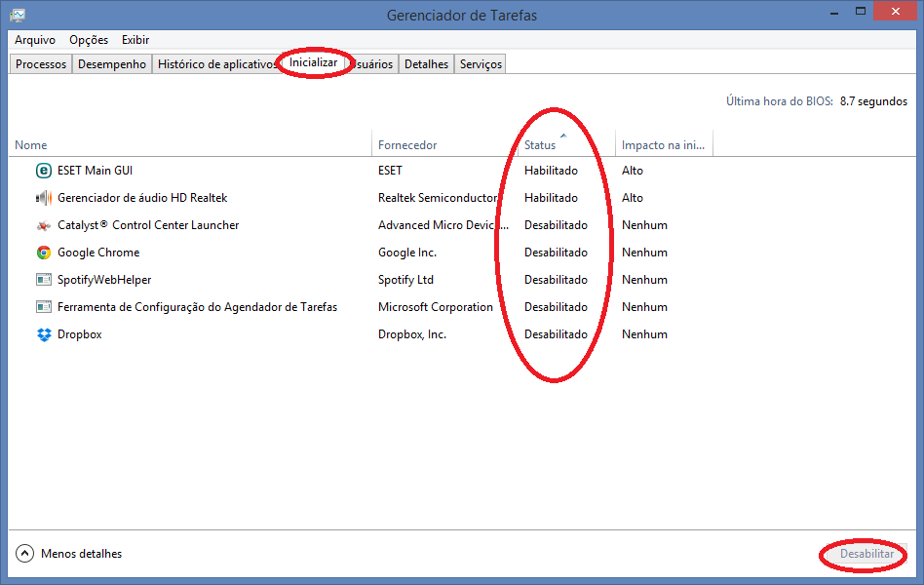924x585 pixels.
Task: Click Desabilitado status of Google Chrome
Action: 556,253
